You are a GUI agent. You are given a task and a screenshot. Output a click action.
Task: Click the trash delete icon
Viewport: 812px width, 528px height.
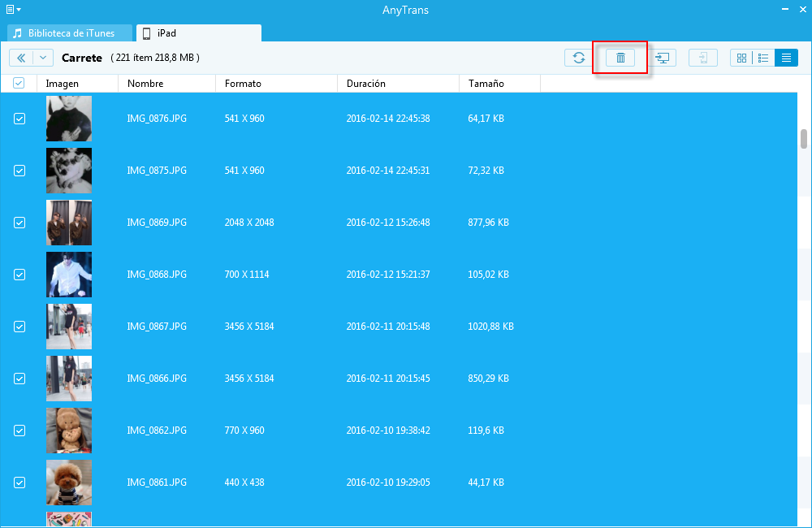point(620,58)
